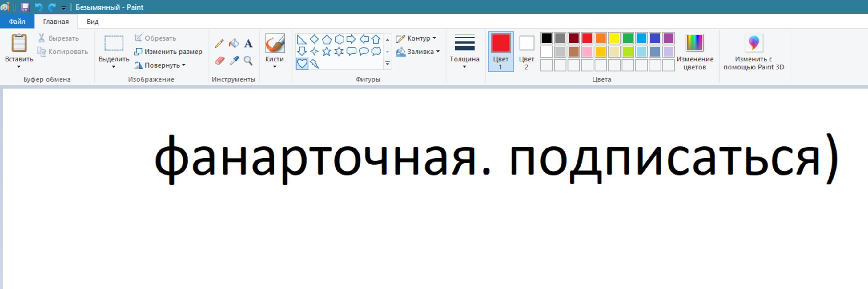The width and height of the screenshot is (868, 289).
Task: Choose the six-point star shape
Action: [339, 51]
